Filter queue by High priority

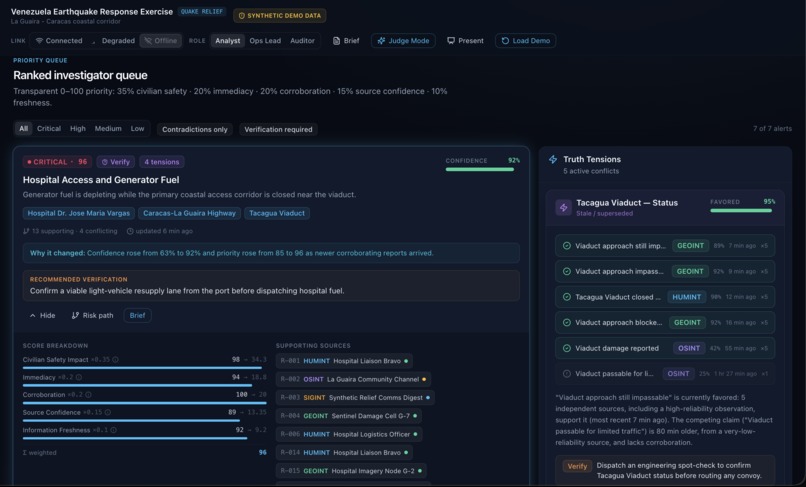78,129
